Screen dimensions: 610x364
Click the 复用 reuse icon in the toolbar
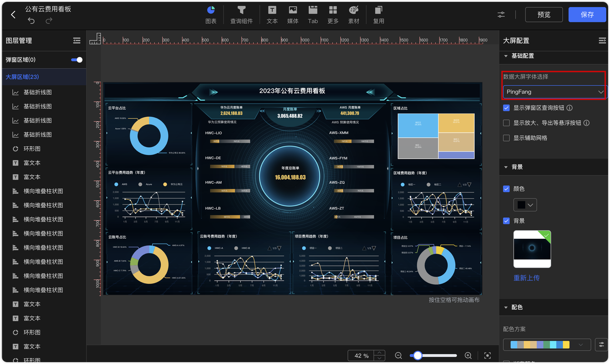(x=378, y=14)
